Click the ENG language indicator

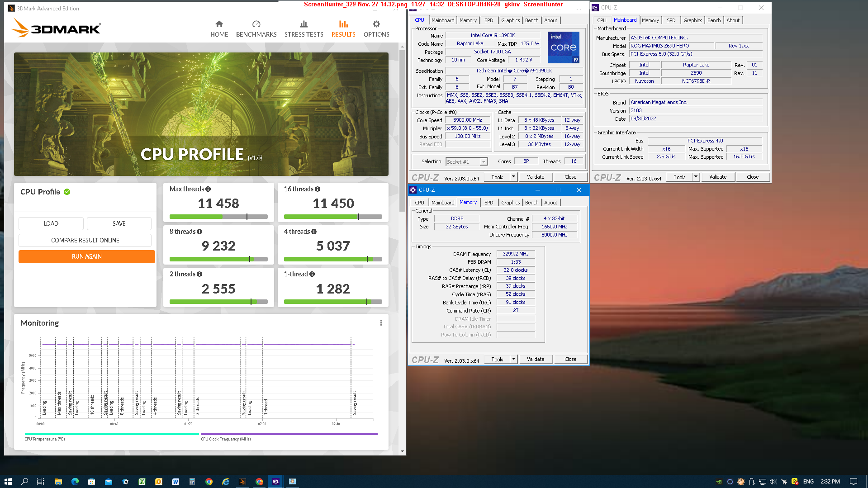[808, 482]
